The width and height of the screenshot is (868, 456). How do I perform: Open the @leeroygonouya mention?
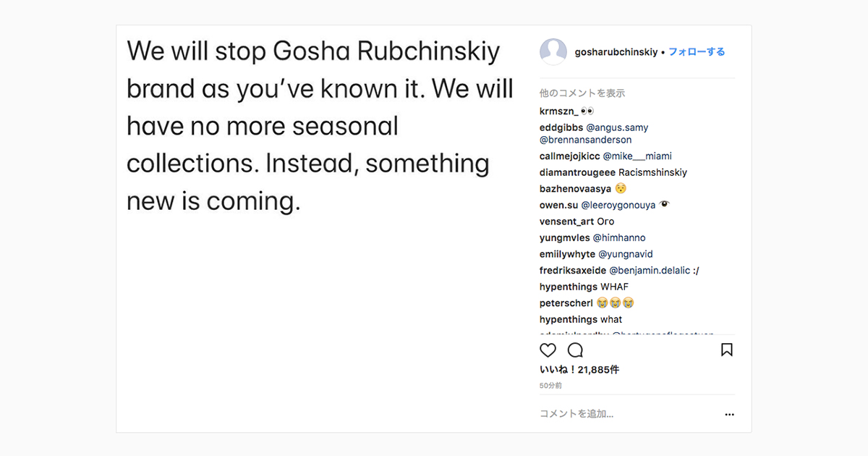click(x=618, y=205)
